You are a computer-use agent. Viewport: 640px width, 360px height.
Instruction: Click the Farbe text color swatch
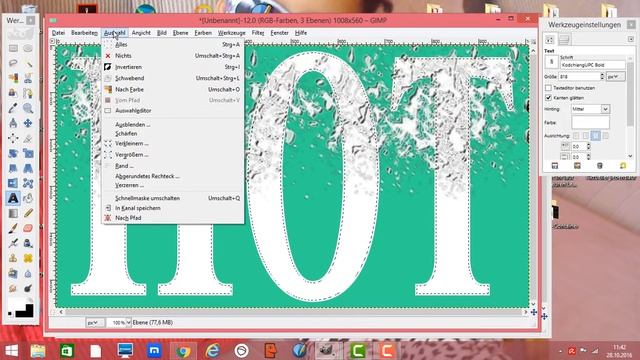(x=590, y=122)
